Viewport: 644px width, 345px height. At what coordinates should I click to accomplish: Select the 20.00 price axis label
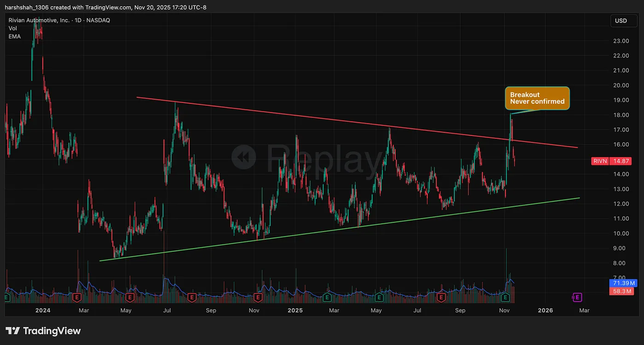621,85
